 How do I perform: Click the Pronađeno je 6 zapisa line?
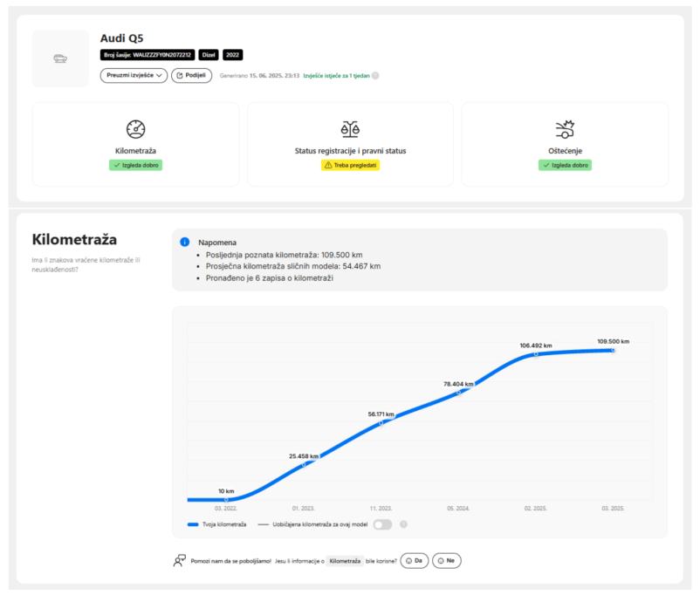pyautogui.click(x=269, y=278)
